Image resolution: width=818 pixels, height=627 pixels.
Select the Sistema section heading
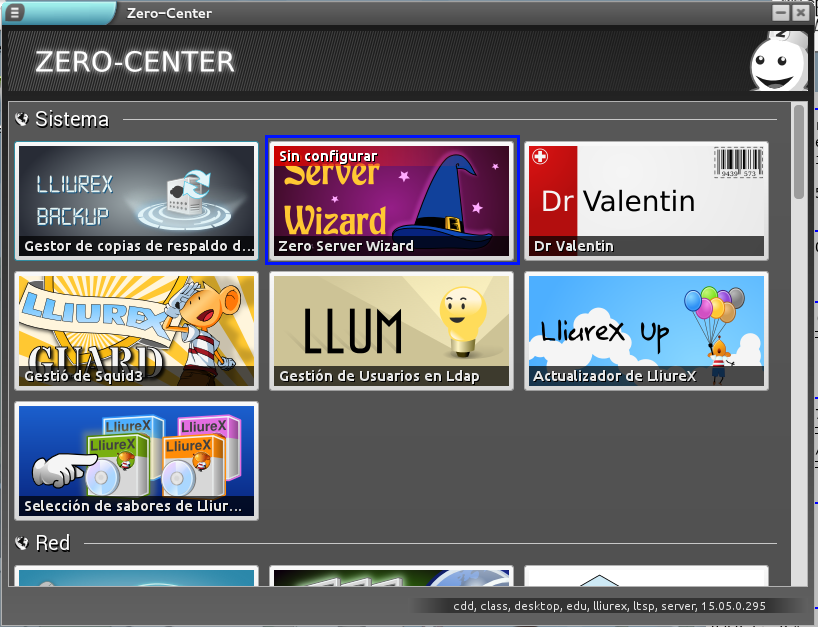coord(72,119)
